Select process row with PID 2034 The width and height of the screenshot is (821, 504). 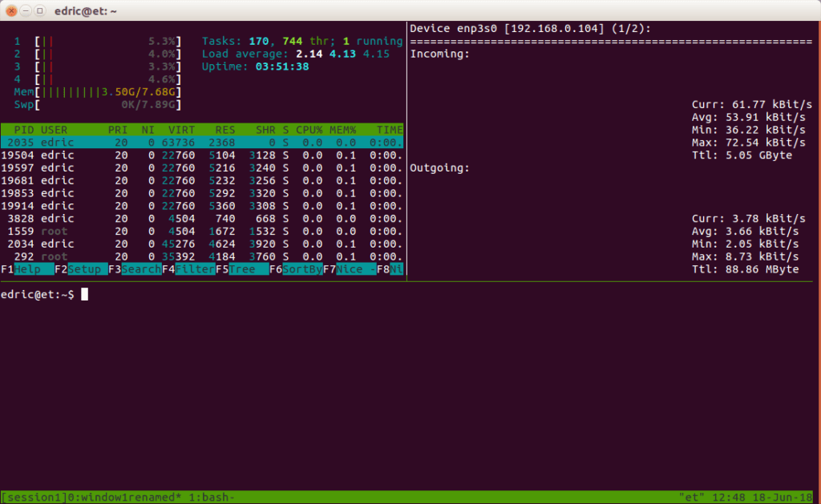(x=202, y=244)
